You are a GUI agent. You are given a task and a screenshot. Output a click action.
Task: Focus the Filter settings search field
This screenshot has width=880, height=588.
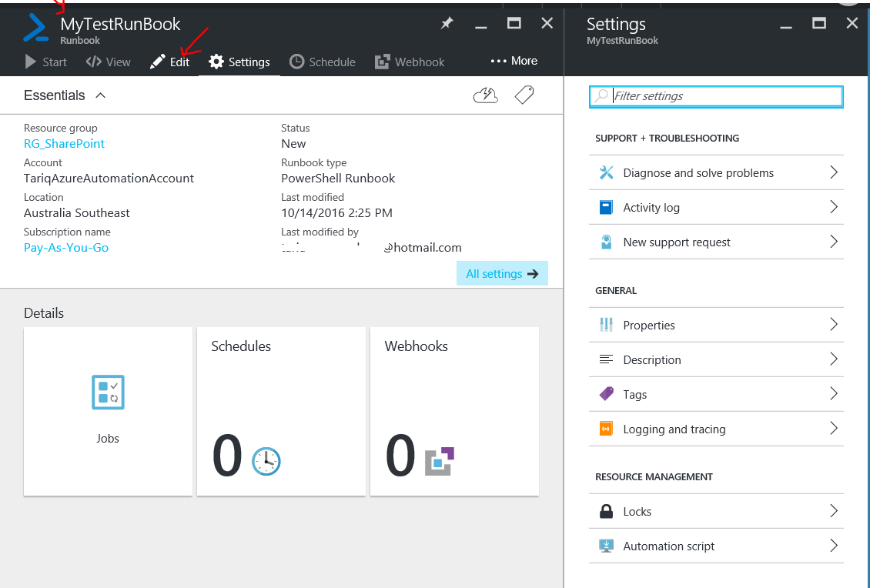pyautogui.click(x=716, y=96)
